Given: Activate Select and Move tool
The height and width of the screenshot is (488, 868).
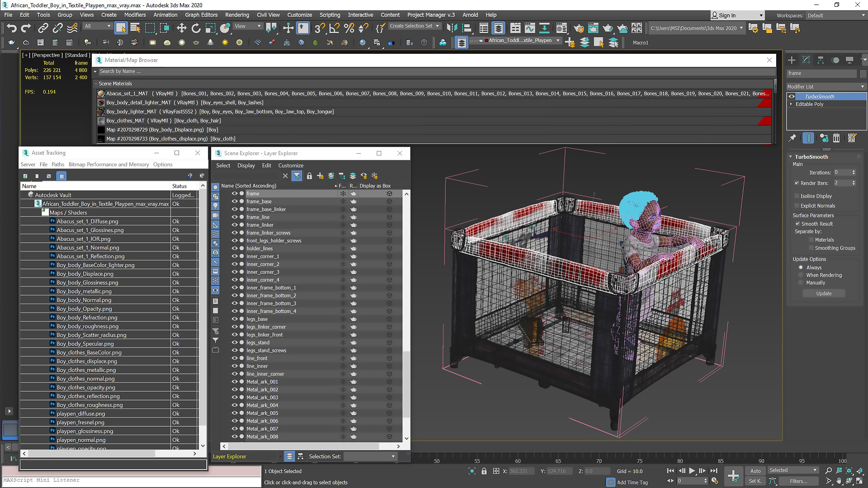Looking at the screenshot, I should 181,28.
